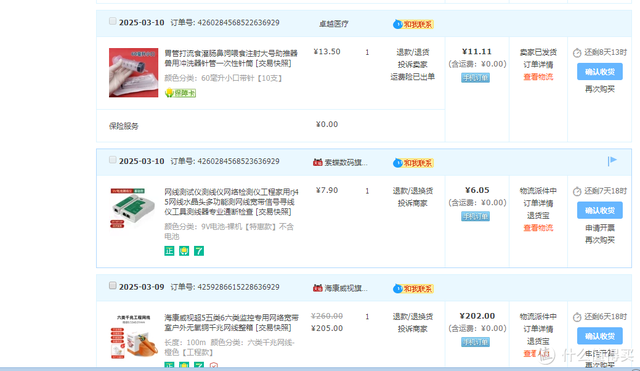This screenshot has width=640, height=371.
Task: Click 和我联系 icon for order 4260284568522636929
Action: (413, 24)
